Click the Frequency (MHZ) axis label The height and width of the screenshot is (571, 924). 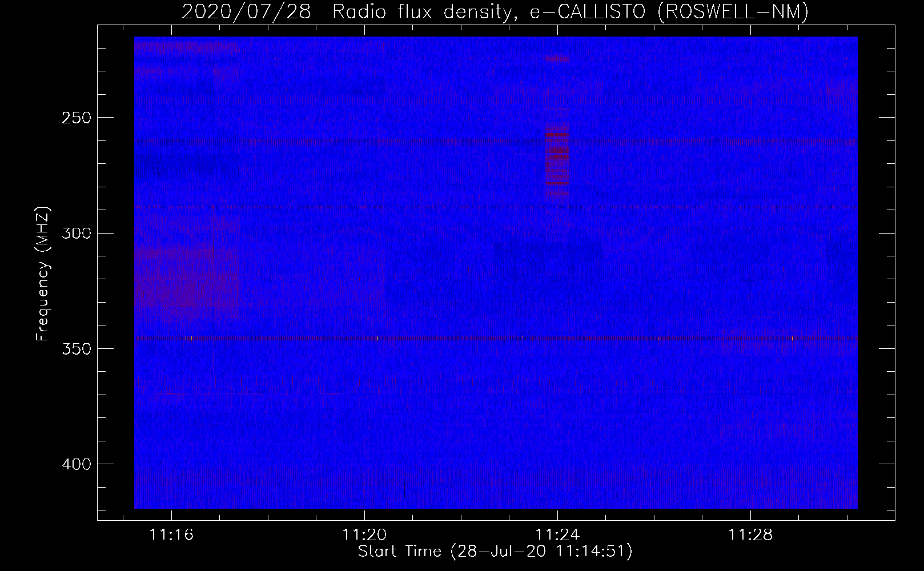42,274
